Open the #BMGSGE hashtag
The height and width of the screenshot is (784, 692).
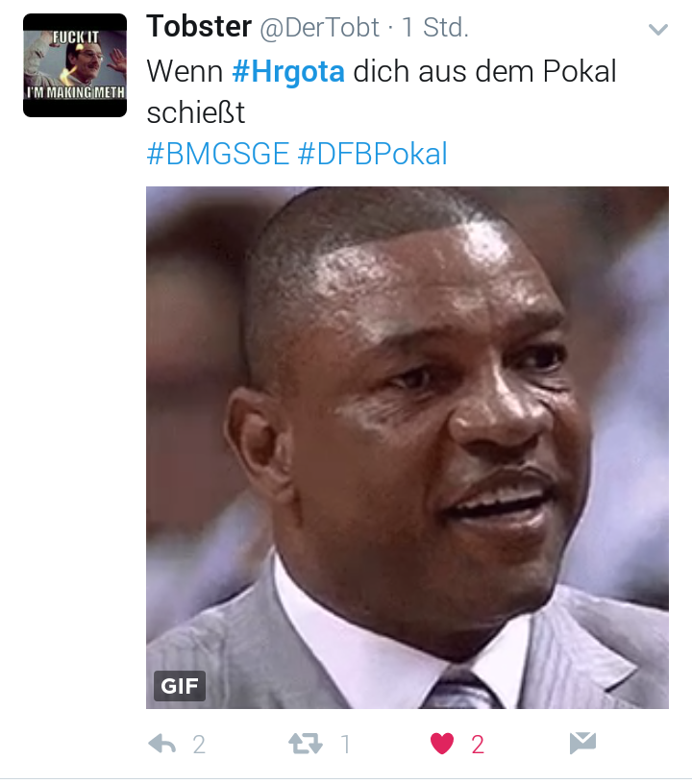pyautogui.click(x=218, y=153)
